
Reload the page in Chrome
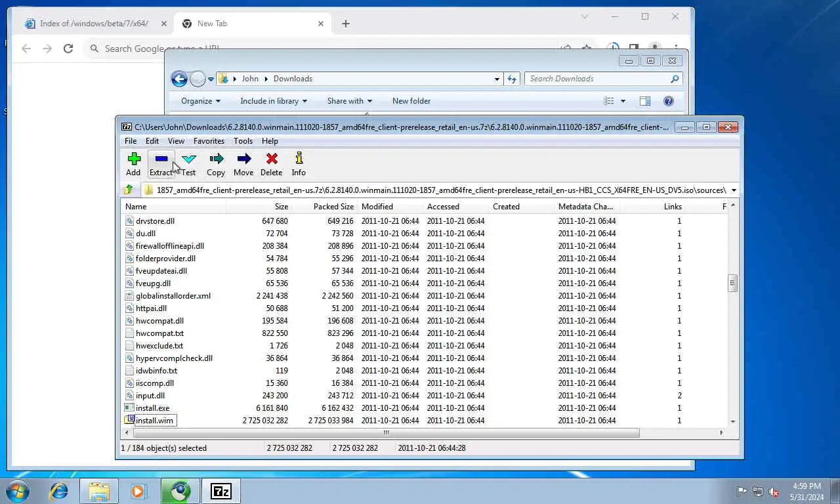coord(68,49)
